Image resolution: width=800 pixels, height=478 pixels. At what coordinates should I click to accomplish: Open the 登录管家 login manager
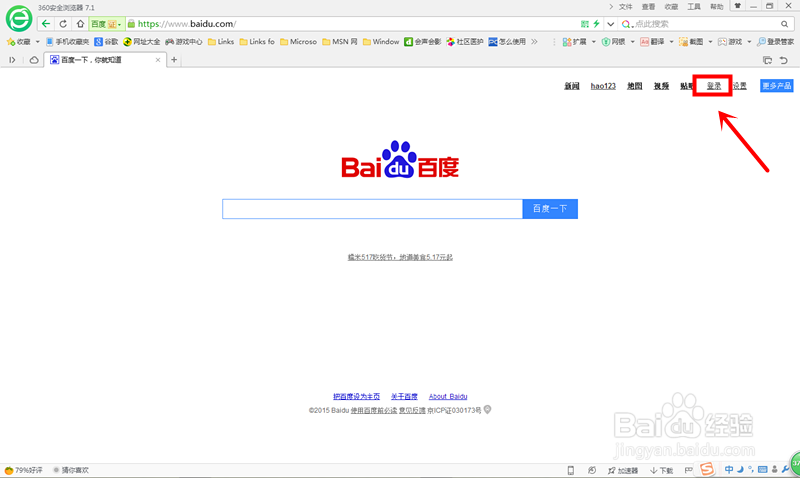coord(776,42)
